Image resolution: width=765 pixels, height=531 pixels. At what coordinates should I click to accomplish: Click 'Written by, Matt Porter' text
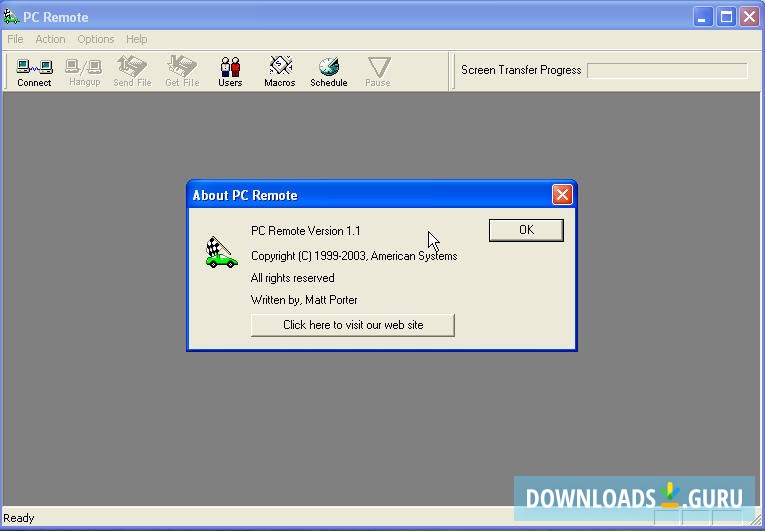point(304,300)
